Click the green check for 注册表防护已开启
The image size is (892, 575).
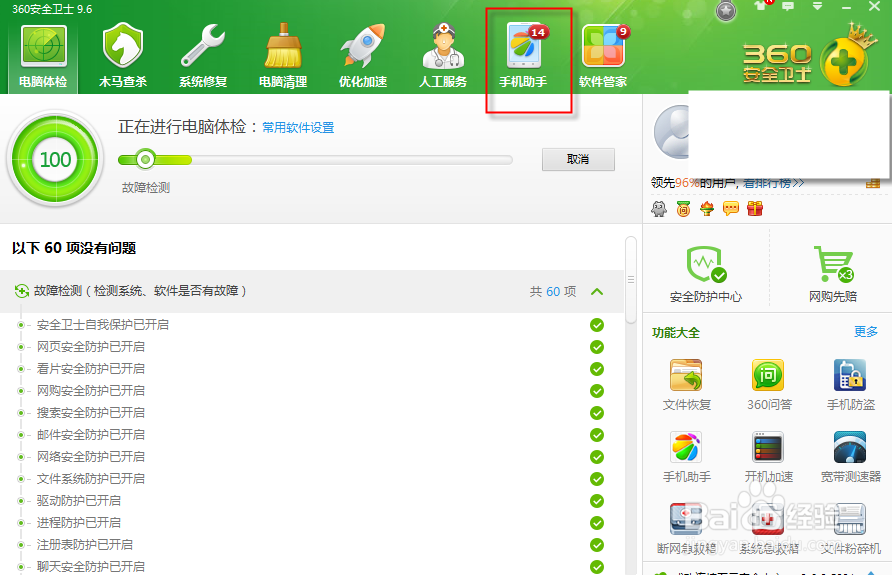(x=597, y=545)
